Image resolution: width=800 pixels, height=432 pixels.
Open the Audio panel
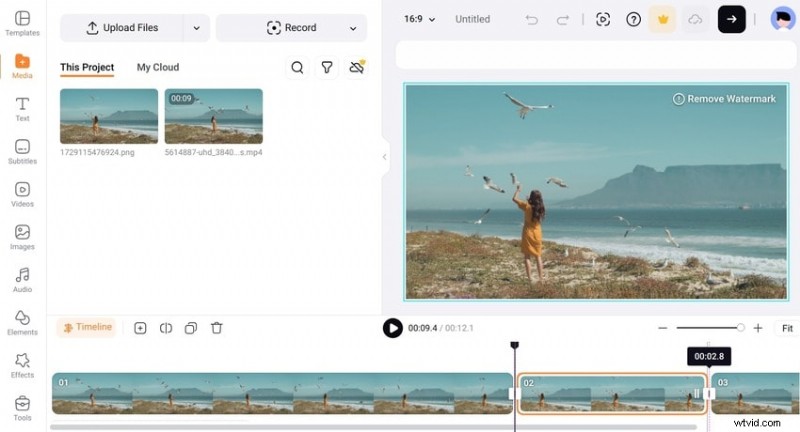click(x=22, y=281)
